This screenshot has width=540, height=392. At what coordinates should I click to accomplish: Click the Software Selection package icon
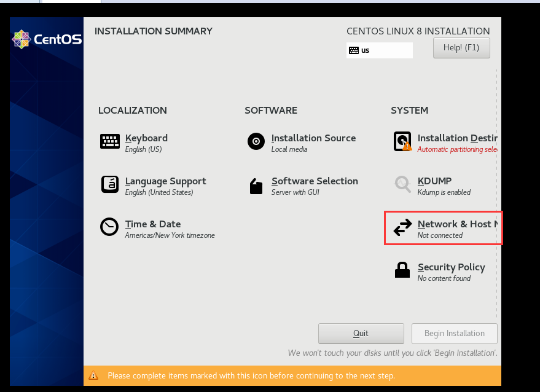tap(256, 186)
